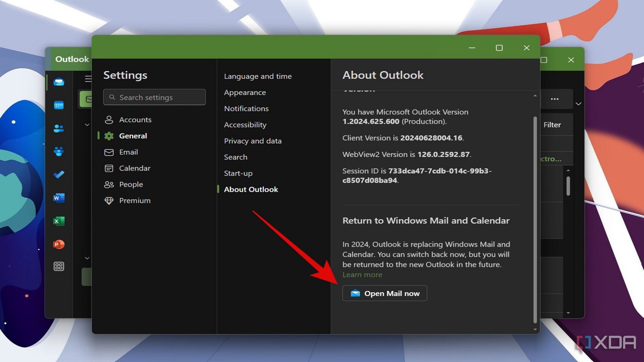644x362 pixels.
Task: Select the Apps grid icon in sidebar
Action: 59,267
